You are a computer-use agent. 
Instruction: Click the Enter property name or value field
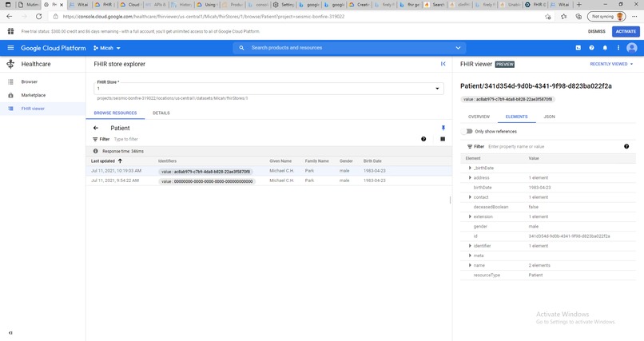click(x=516, y=146)
